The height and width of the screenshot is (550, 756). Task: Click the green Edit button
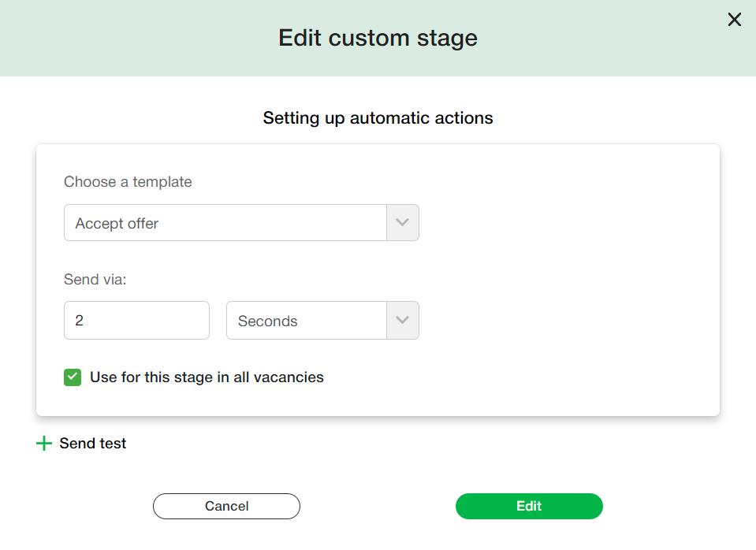pyautogui.click(x=529, y=506)
